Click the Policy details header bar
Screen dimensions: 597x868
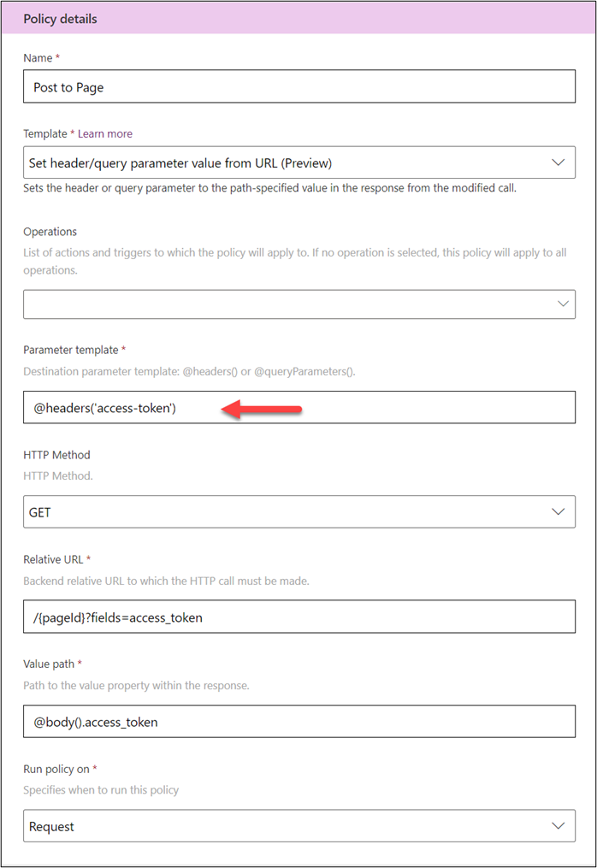pyautogui.click(x=298, y=18)
